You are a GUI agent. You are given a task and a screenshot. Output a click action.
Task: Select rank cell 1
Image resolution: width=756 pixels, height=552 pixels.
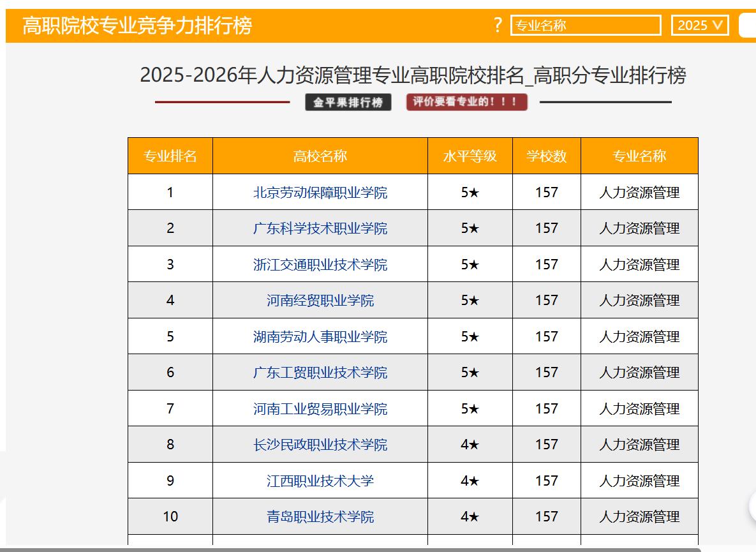170,192
